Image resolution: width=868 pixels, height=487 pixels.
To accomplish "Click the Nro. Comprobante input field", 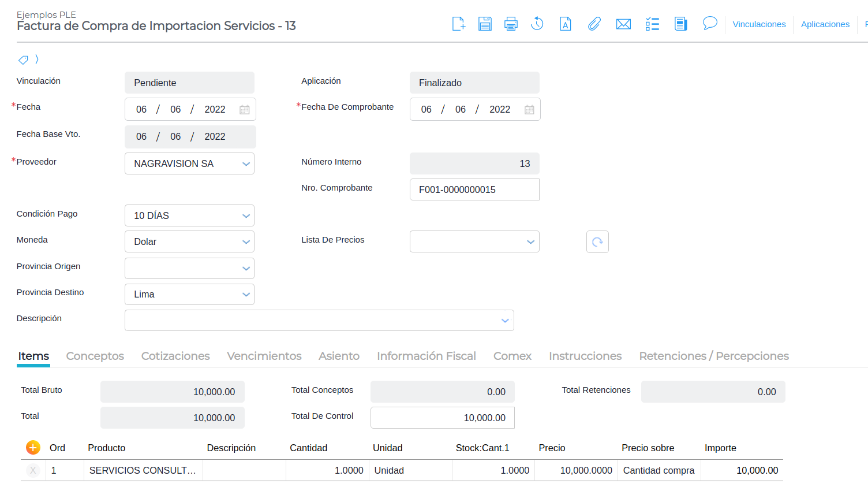I will tap(474, 189).
